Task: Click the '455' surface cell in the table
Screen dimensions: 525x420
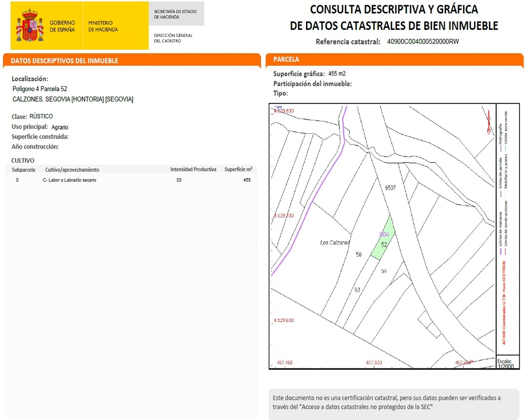Action: click(247, 180)
